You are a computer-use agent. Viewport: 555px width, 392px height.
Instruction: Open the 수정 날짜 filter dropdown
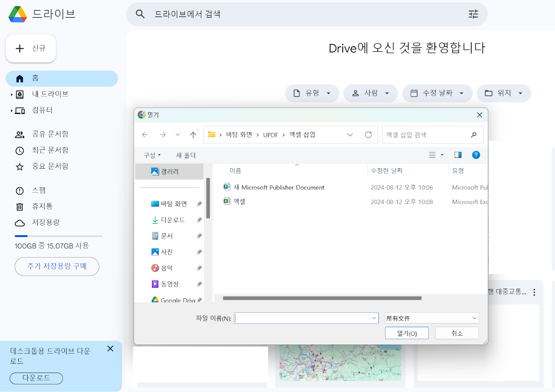(437, 93)
